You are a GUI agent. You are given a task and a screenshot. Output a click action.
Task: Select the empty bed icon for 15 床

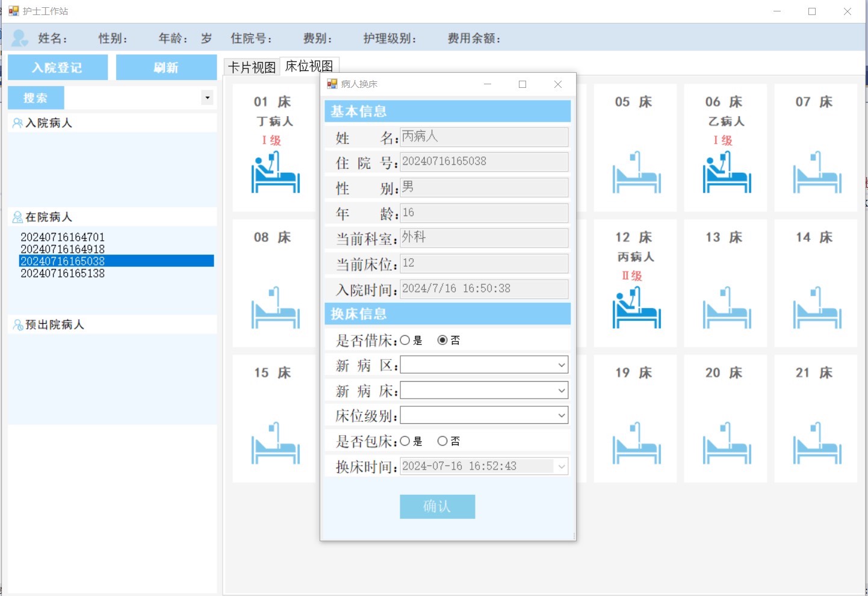pos(275,443)
